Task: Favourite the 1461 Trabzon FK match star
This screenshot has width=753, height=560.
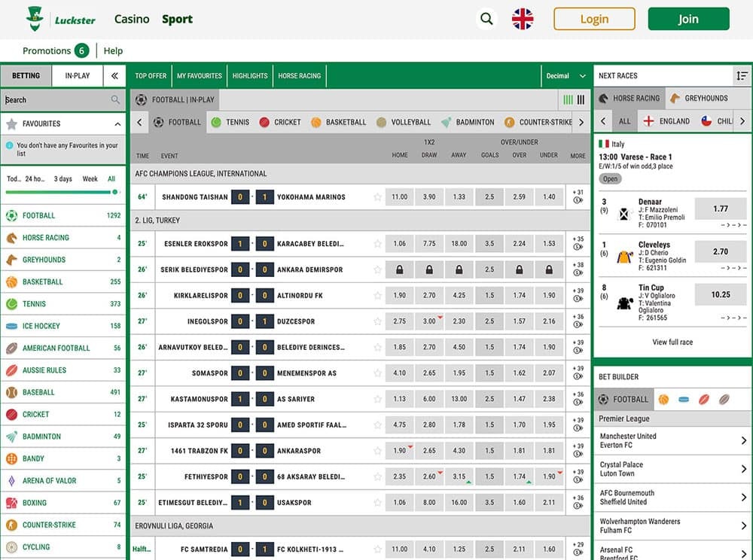Action: 377,451
